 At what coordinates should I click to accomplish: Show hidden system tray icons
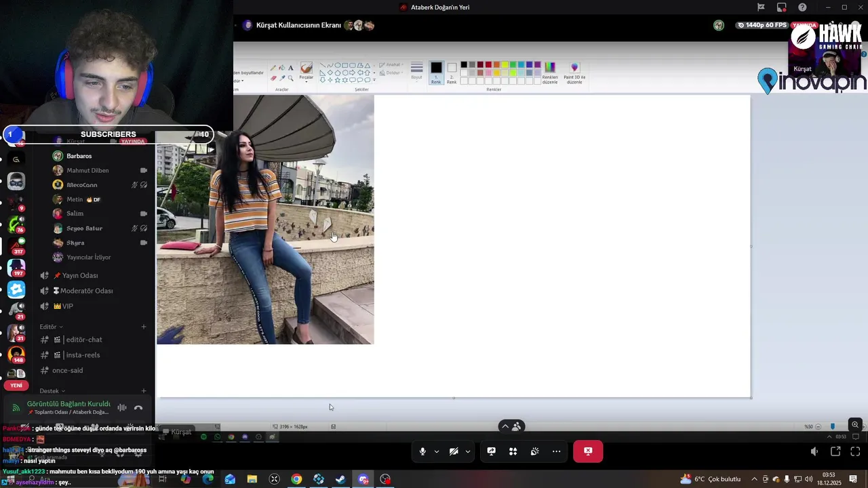pos(754,479)
